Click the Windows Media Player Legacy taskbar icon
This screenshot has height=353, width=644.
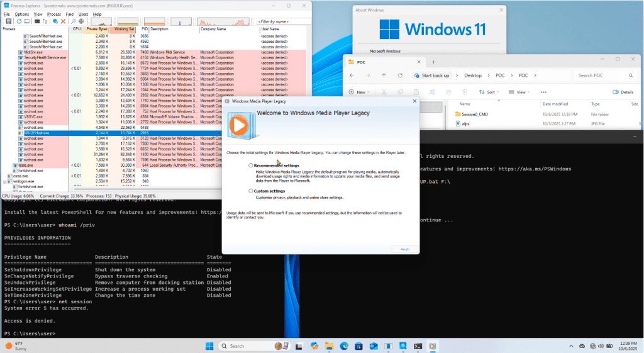point(432,346)
